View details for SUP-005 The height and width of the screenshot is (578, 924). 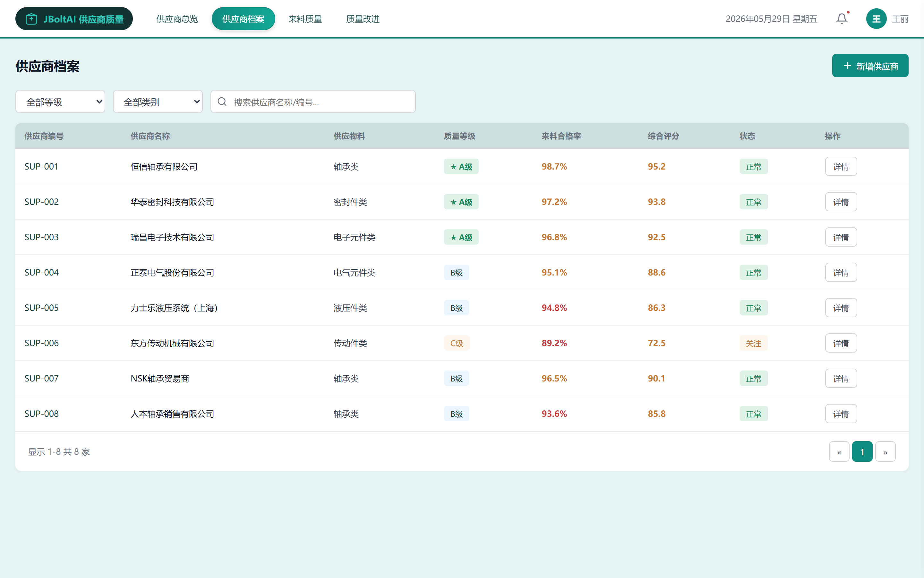841,308
